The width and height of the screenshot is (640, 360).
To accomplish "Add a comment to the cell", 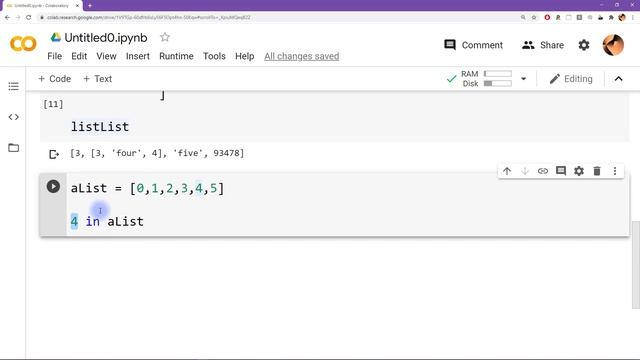I will tap(561, 171).
